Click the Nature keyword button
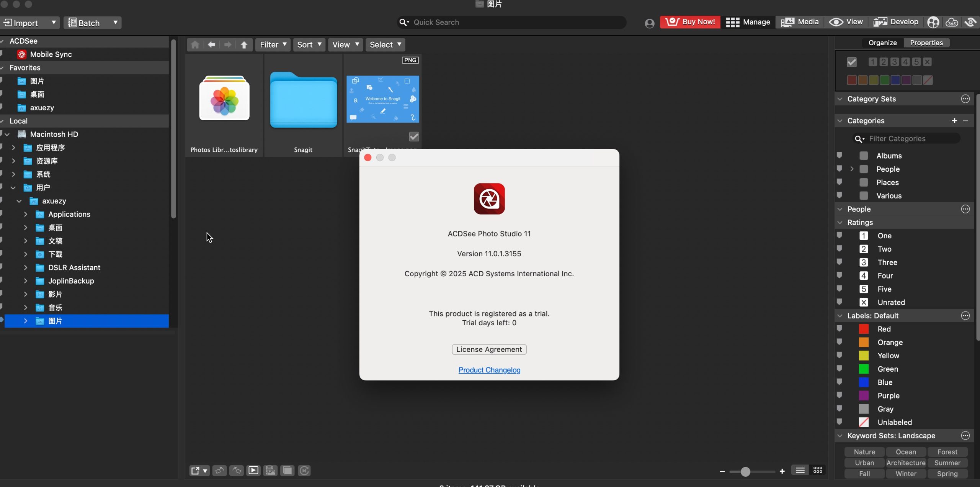The image size is (980, 487). (x=864, y=452)
